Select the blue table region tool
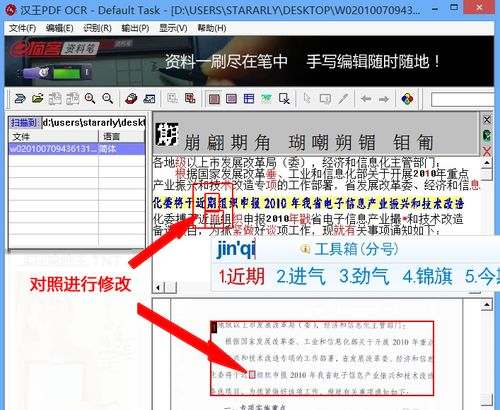Image resolution: width=500 pixels, height=410 pixels. click(249, 99)
